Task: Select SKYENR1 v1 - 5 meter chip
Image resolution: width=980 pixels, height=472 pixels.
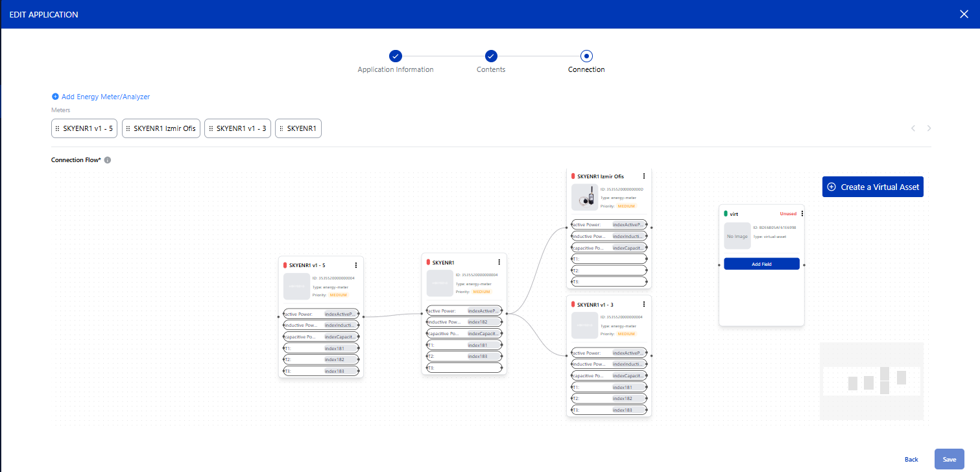Action: tap(84, 128)
